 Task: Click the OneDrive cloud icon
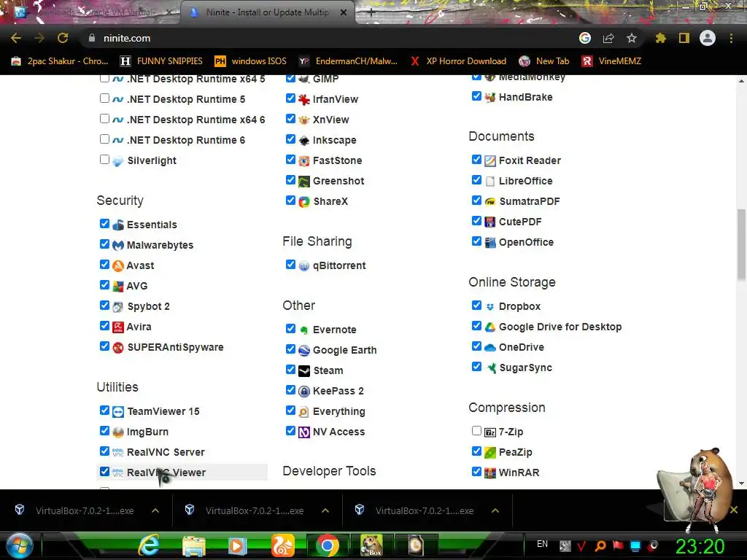click(490, 348)
